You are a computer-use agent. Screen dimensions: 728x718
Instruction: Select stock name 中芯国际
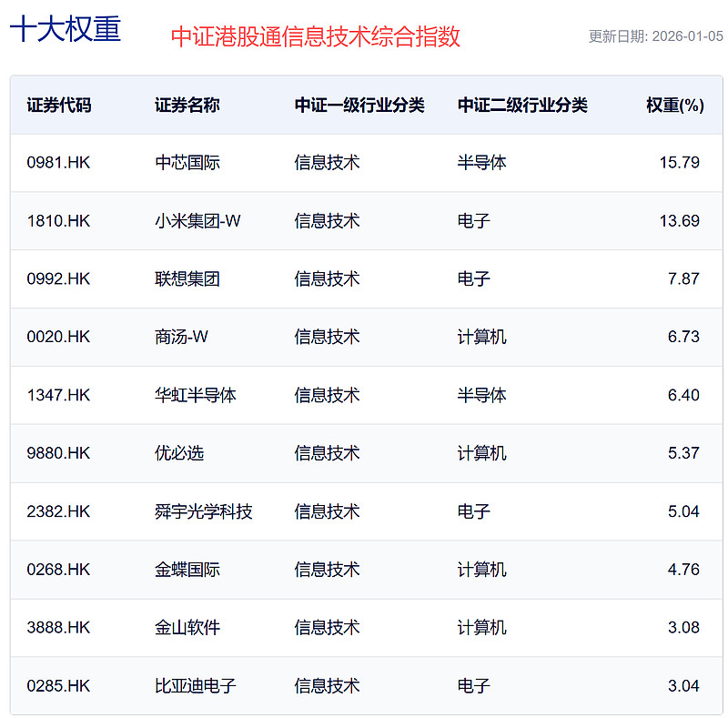point(187,163)
